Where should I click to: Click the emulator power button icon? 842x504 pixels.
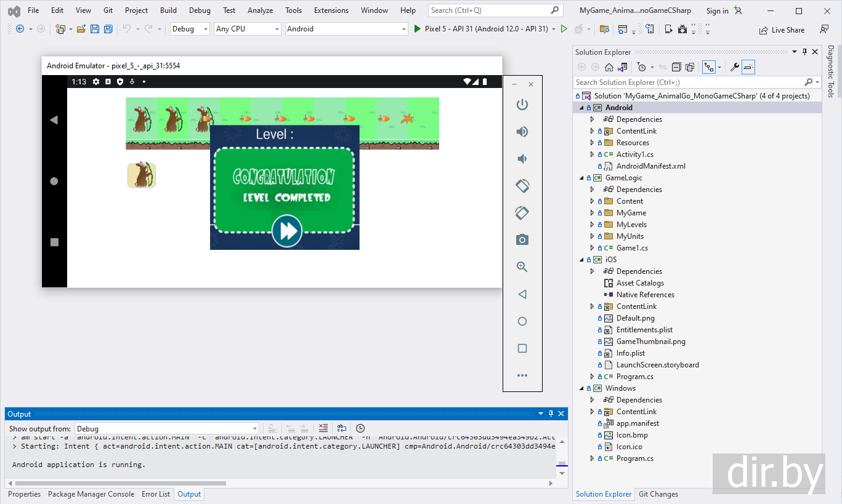pyautogui.click(x=522, y=105)
